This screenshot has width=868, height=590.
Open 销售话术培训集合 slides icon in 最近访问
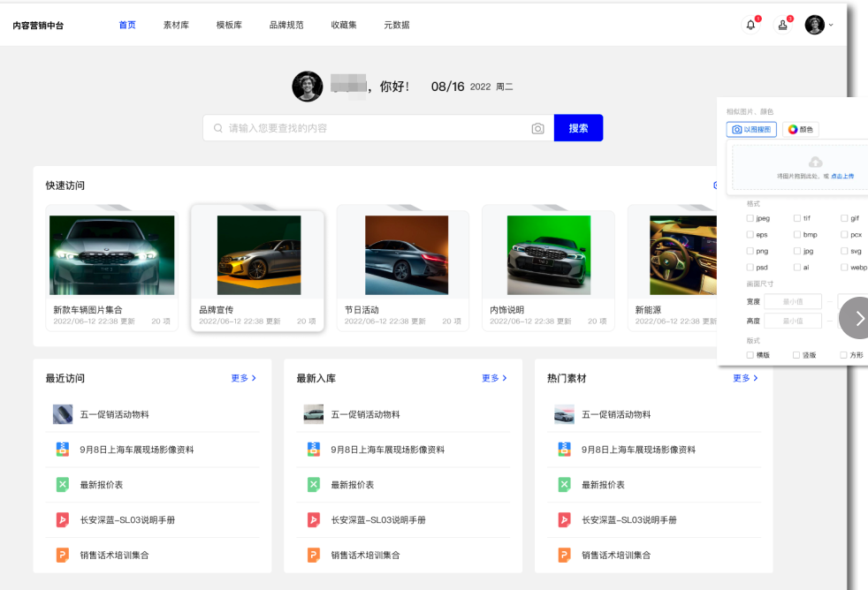(x=63, y=556)
